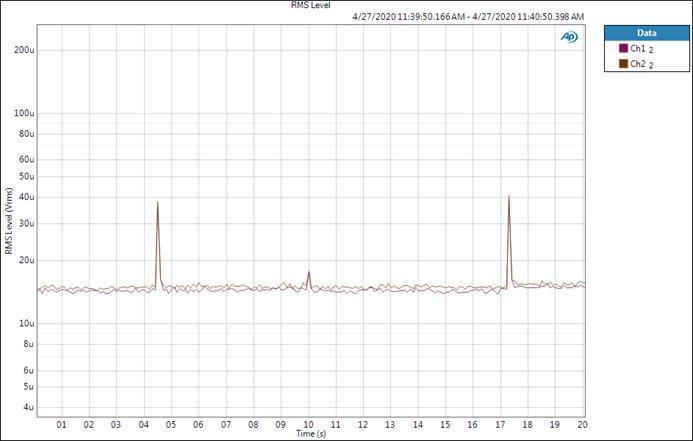Click the RMS Level graph title
693x441 pixels.
pyautogui.click(x=311, y=5)
